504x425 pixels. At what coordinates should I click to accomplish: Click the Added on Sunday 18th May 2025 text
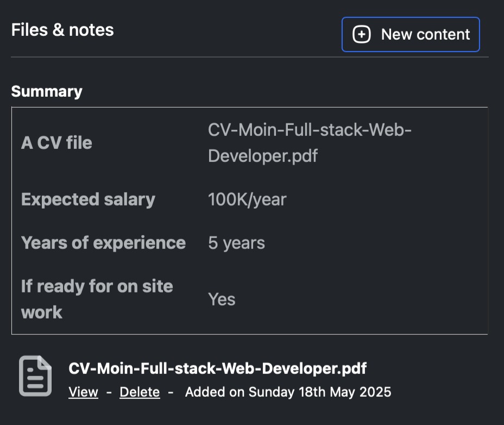(288, 391)
